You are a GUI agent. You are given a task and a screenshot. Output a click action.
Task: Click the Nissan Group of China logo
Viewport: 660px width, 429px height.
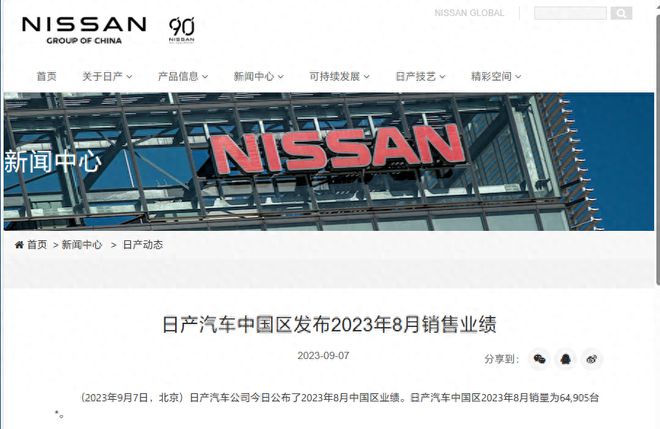click(x=84, y=30)
